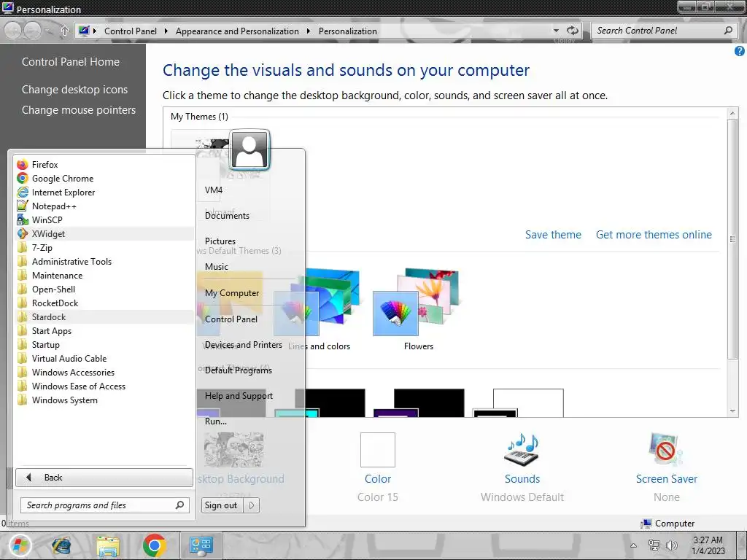747x560 pixels.
Task: Open the Windows Accessories folder
Action: (104, 372)
